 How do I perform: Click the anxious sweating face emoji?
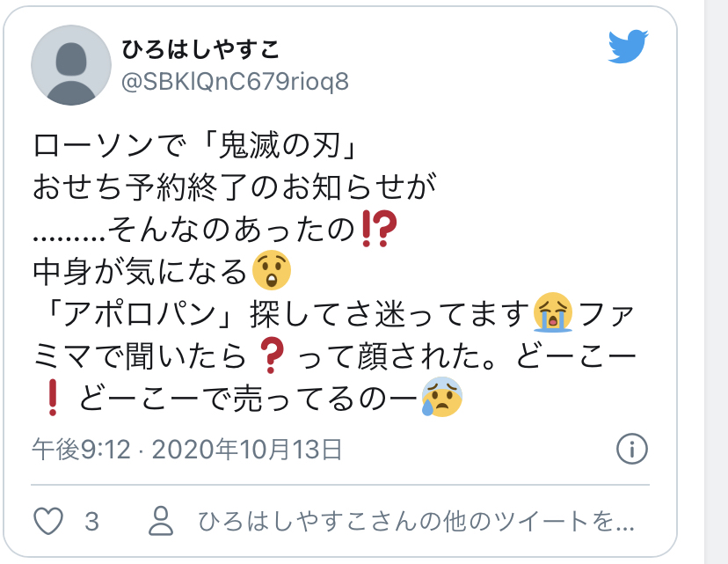click(441, 397)
